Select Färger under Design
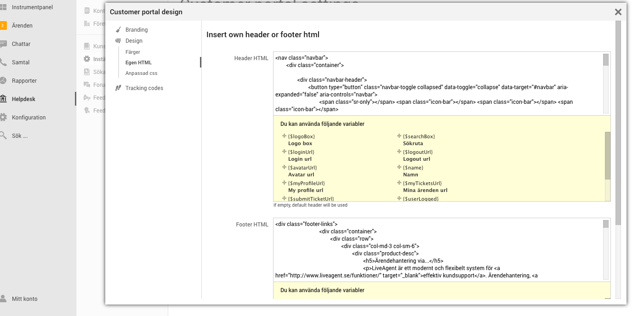Image resolution: width=644 pixels, height=316 pixels. (133, 52)
